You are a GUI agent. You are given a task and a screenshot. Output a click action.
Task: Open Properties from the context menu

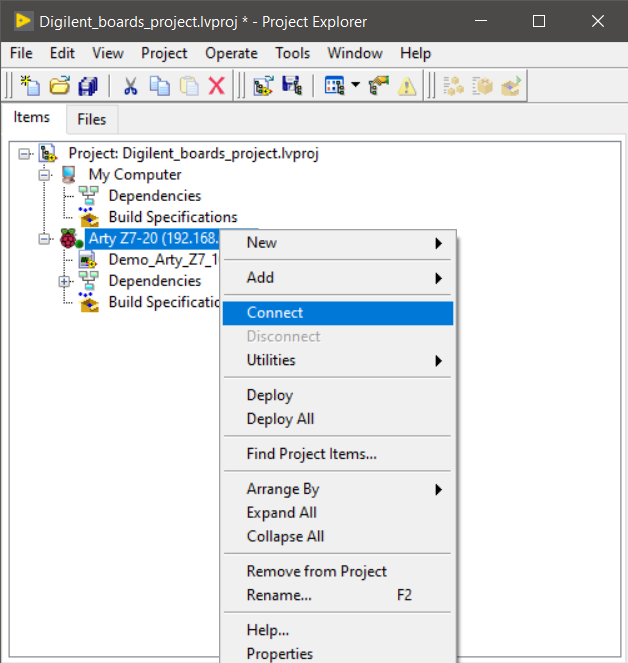[x=337, y=654]
